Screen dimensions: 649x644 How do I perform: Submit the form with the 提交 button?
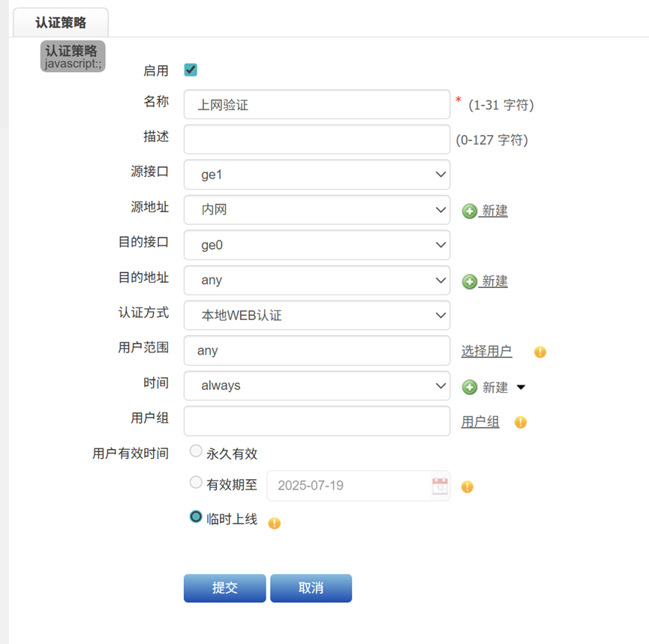point(225,589)
